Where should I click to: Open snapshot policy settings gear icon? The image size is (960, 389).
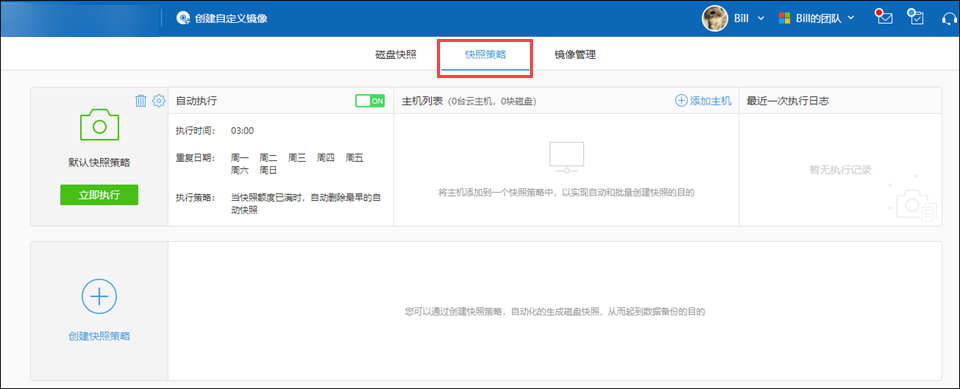[x=159, y=100]
